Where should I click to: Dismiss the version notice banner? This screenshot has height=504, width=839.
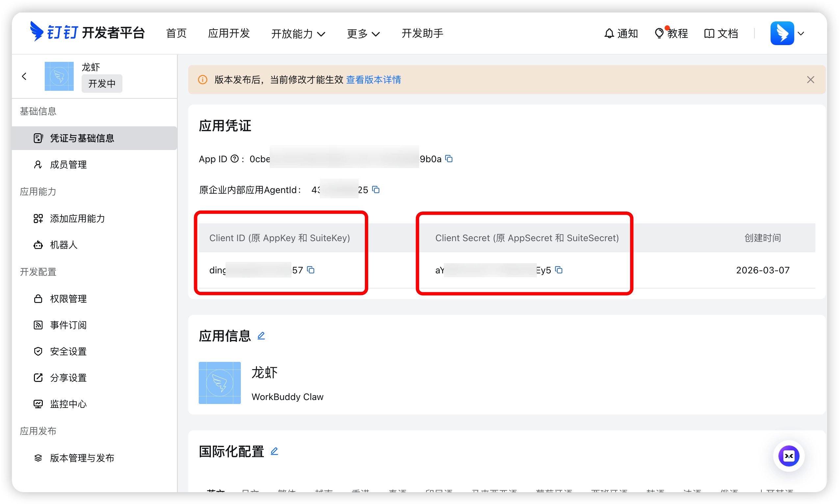click(810, 80)
